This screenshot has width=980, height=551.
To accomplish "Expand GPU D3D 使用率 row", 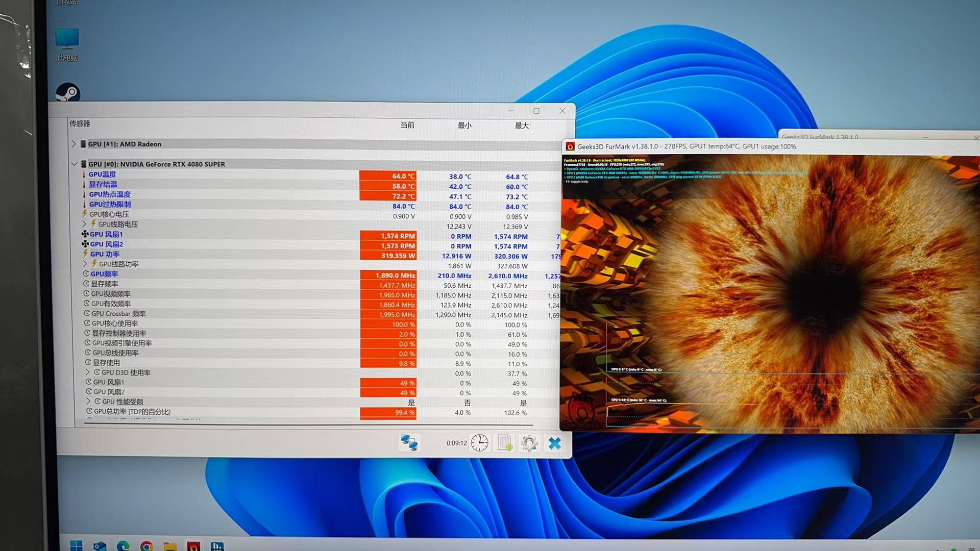I will [88, 372].
